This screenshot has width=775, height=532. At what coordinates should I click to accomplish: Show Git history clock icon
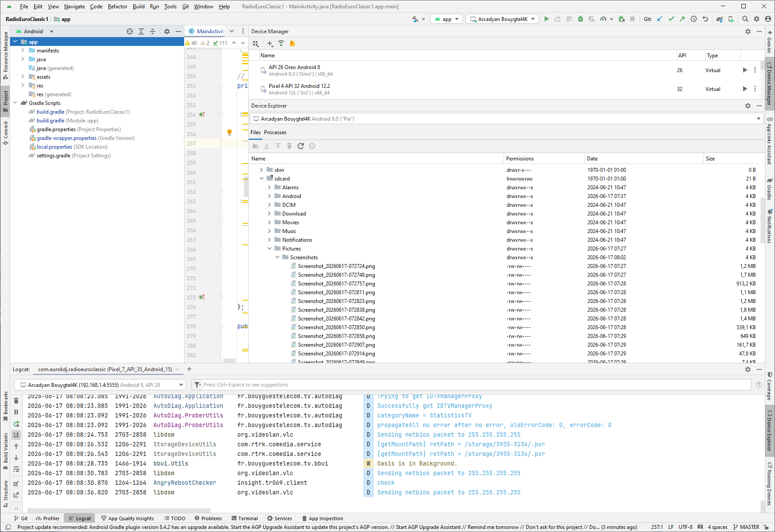[x=694, y=19]
